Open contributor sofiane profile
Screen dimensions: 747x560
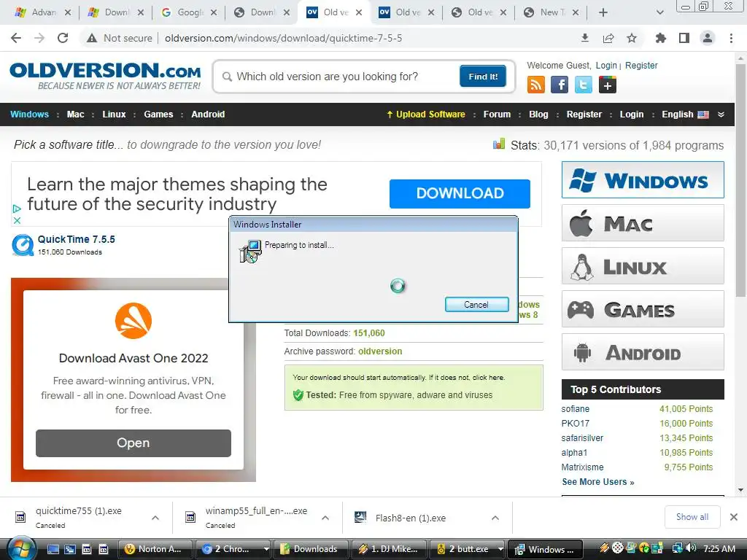575,408
